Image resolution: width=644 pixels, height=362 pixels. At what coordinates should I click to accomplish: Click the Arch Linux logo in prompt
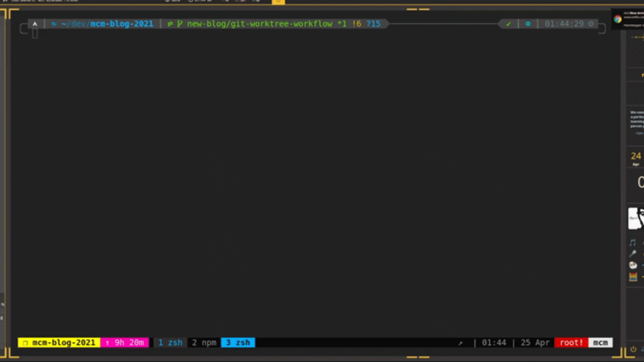35,24
